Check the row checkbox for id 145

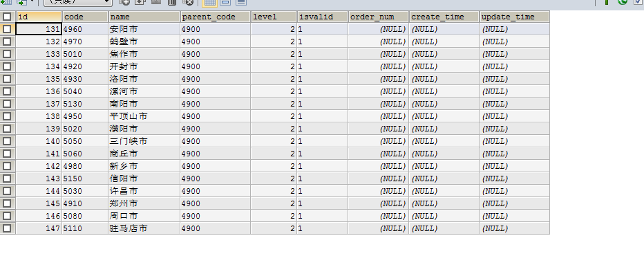point(7,203)
